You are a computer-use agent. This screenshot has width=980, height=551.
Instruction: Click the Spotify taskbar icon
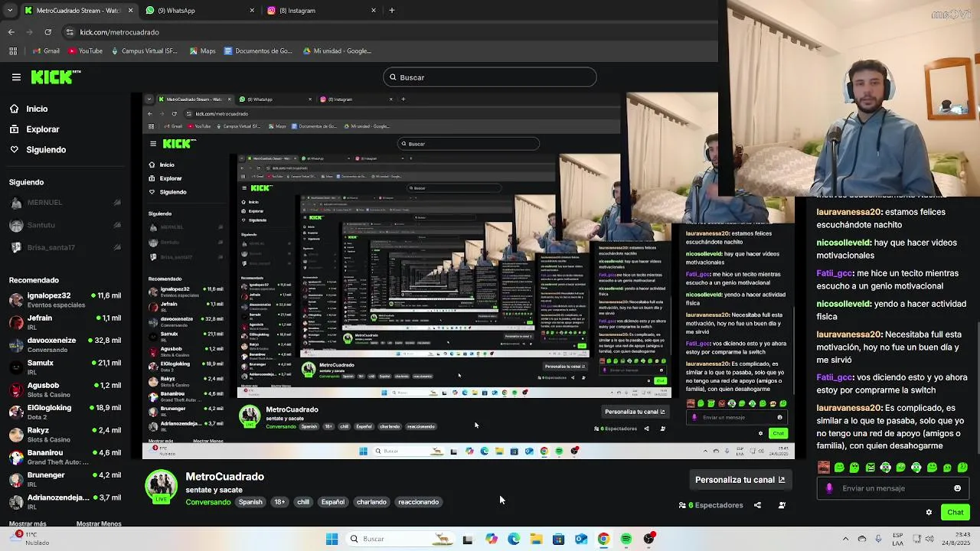pyautogui.click(x=626, y=539)
